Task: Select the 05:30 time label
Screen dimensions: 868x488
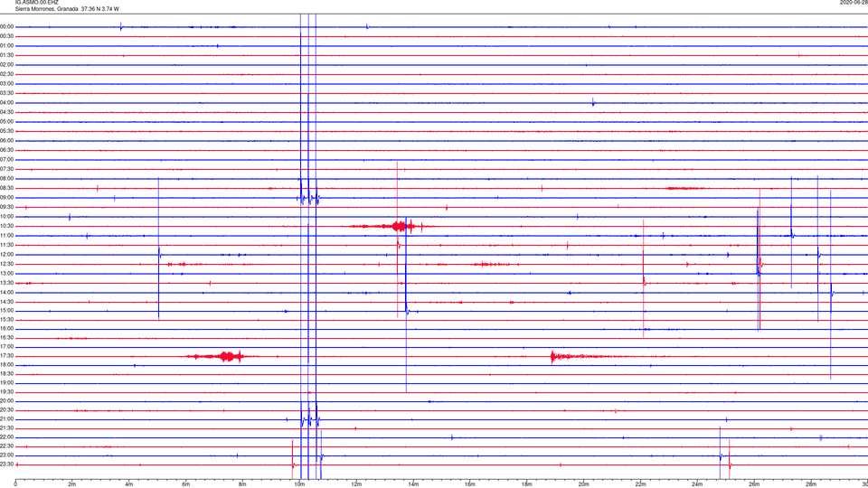Action: click(x=6, y=131)
